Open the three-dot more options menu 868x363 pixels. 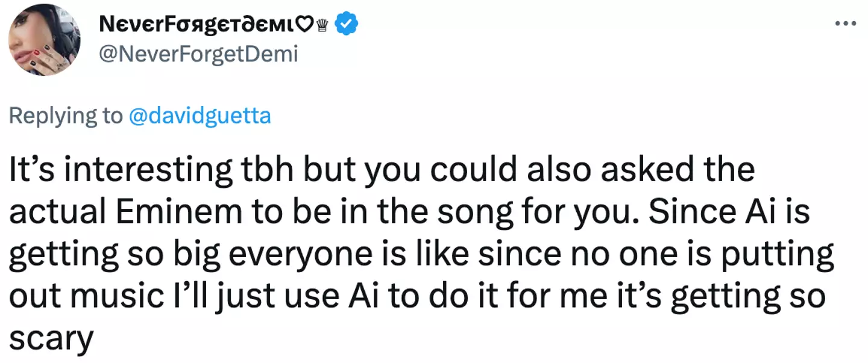pos(845,23)
